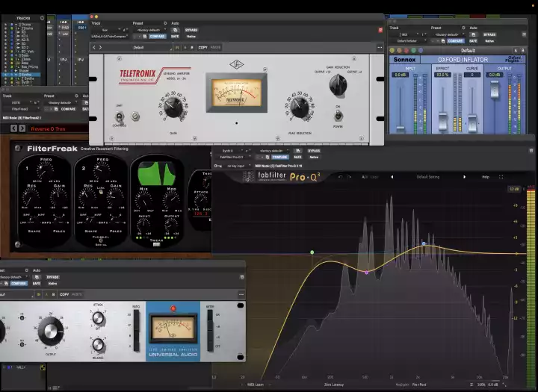
Task: Flip the Limit/Compress switch on LA-2A
Action: pyautogui.click(x=119, y=116)
